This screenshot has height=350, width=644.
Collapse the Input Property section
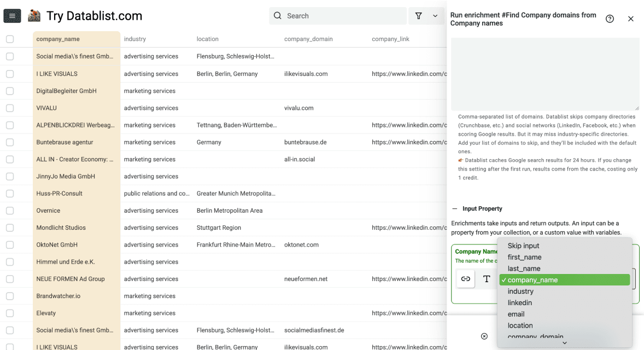(454, 209)
